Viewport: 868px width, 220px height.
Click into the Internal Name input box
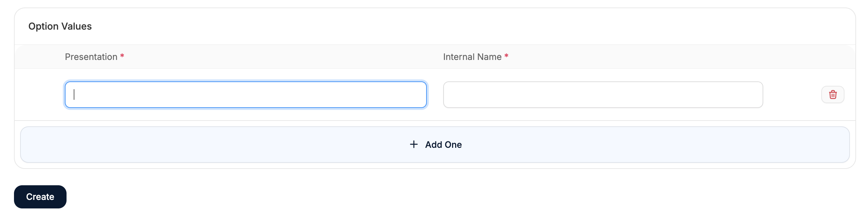click(603, 95)
